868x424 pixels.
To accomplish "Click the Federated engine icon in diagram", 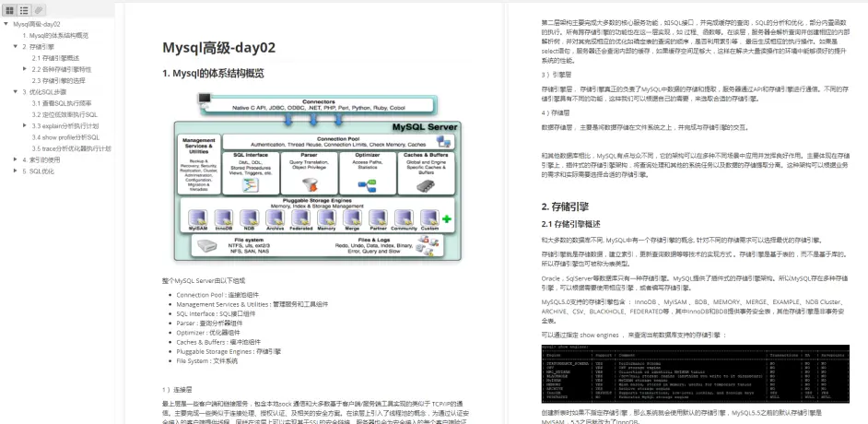I will coord(300,218).
